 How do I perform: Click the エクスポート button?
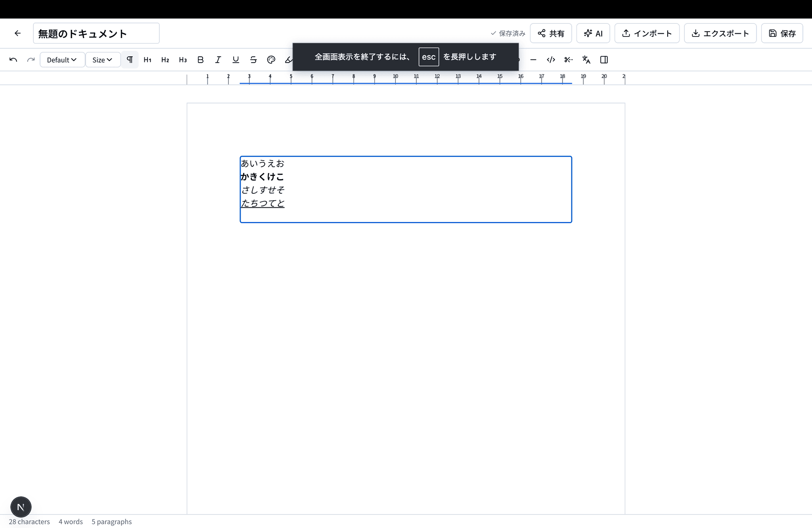pos(720,33)
